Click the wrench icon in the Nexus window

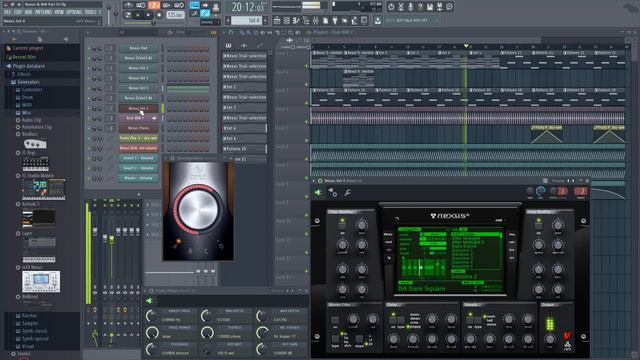(x=347, y=193)
